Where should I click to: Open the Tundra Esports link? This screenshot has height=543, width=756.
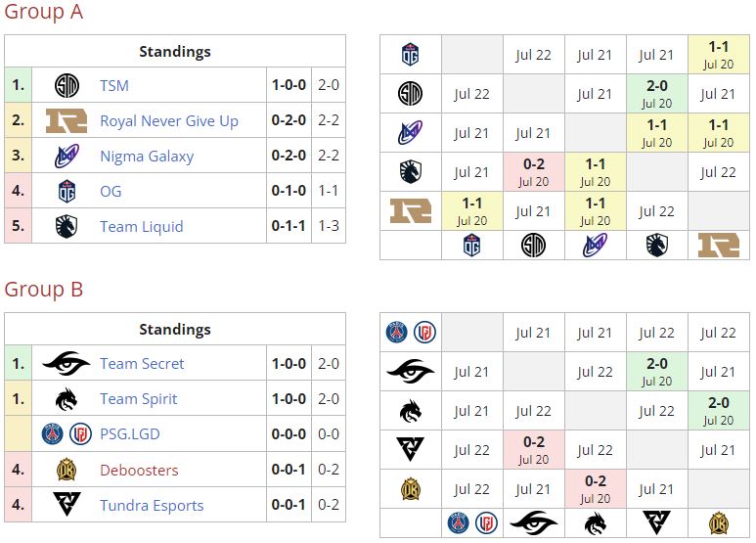[x=152, y=505]
